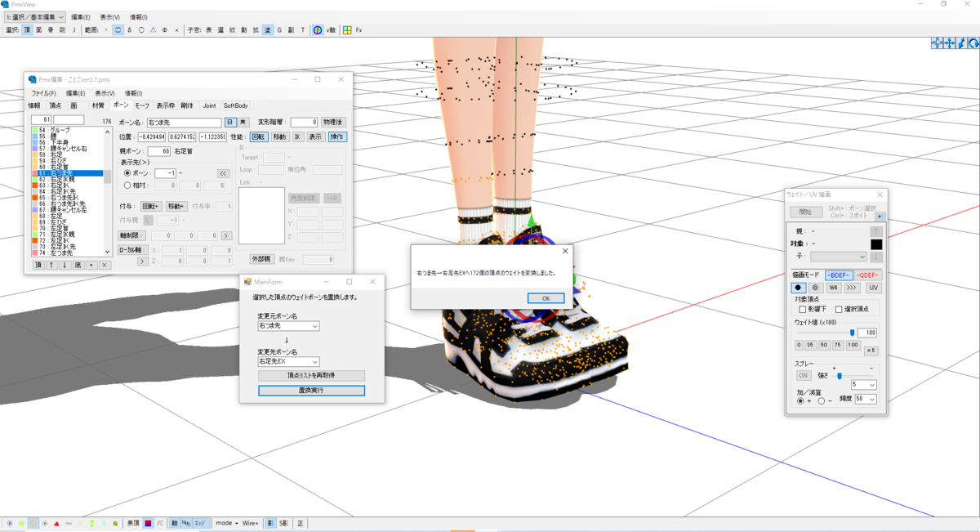Switch to the 剛体 tab
The width and height of the screenshot is (980, 532).
pos(187,105)
